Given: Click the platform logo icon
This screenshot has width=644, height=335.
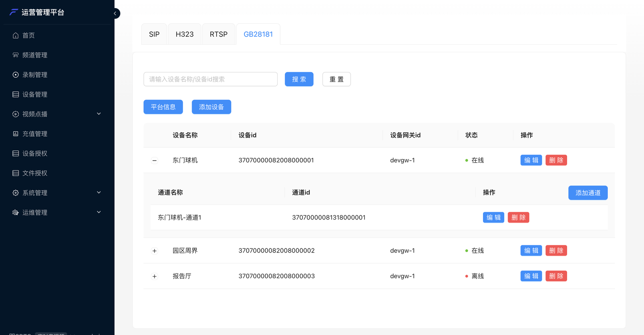Looking at the screenshot, I should click(14, 12).
